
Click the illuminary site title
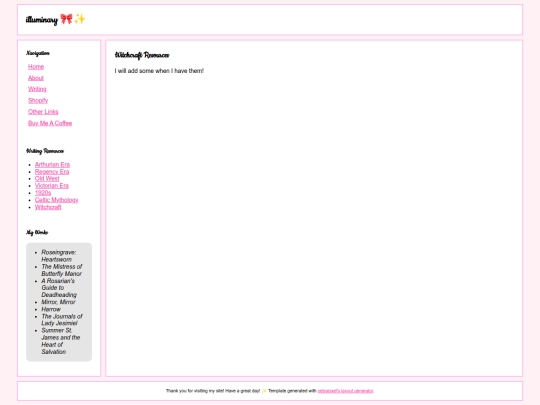click(x=42, y=20)
